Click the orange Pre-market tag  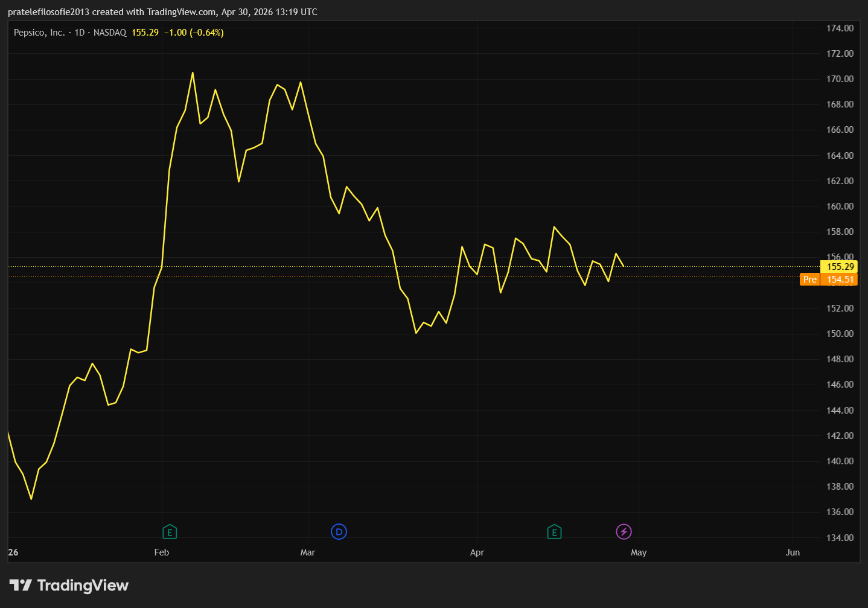809,279
